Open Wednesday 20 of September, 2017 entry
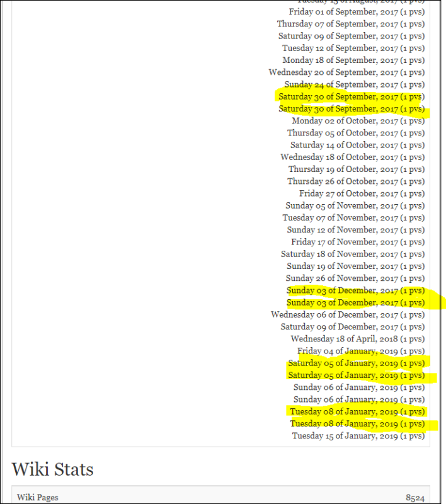Image resolution: width=446 pixels, height=504 pixels. pos(346,72)
